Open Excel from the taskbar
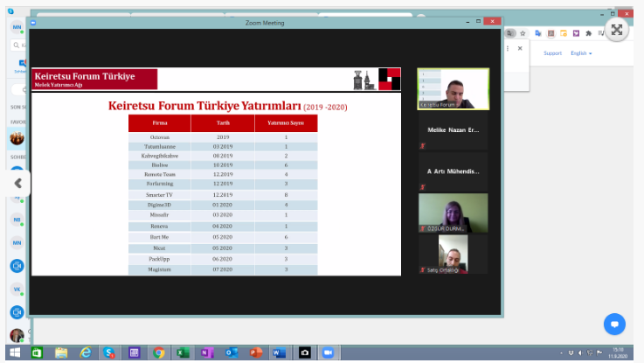This screenshot has width=644, height=363. [x=183, y=353]
